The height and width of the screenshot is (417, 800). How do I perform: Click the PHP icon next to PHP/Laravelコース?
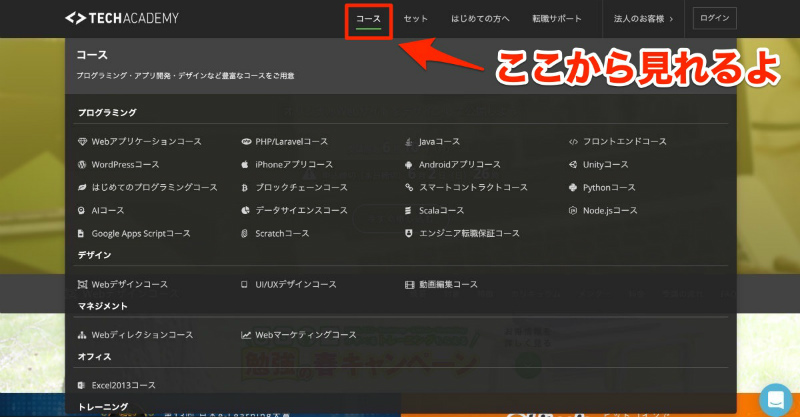tap(246, 142)
